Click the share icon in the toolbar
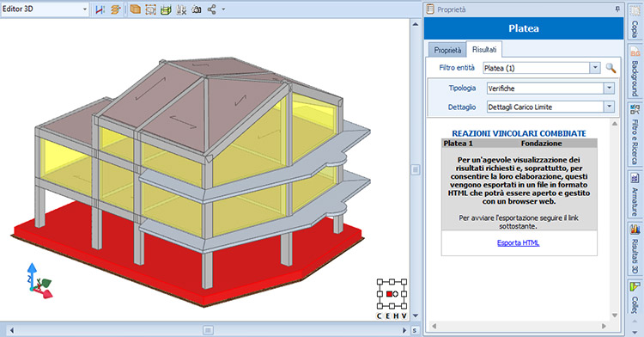This screenshot has height=337, width=644. 212,9
